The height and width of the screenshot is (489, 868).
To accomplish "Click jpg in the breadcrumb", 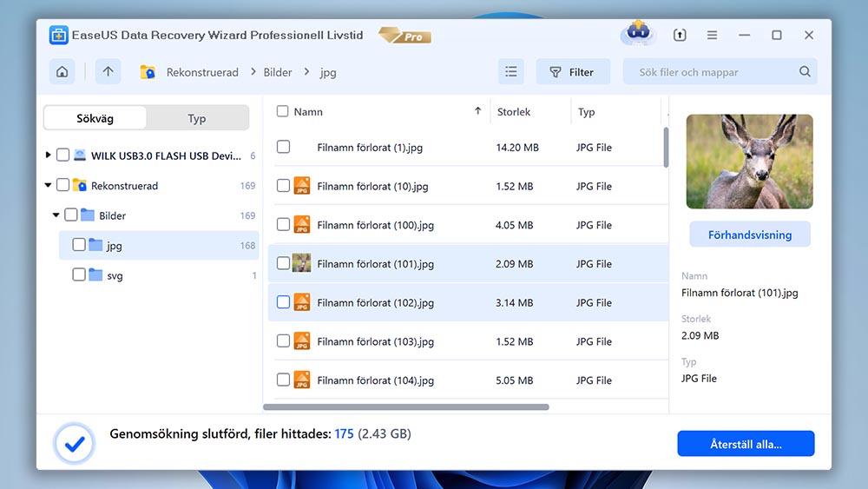I will pyautogui.click(x=328, y=73).
